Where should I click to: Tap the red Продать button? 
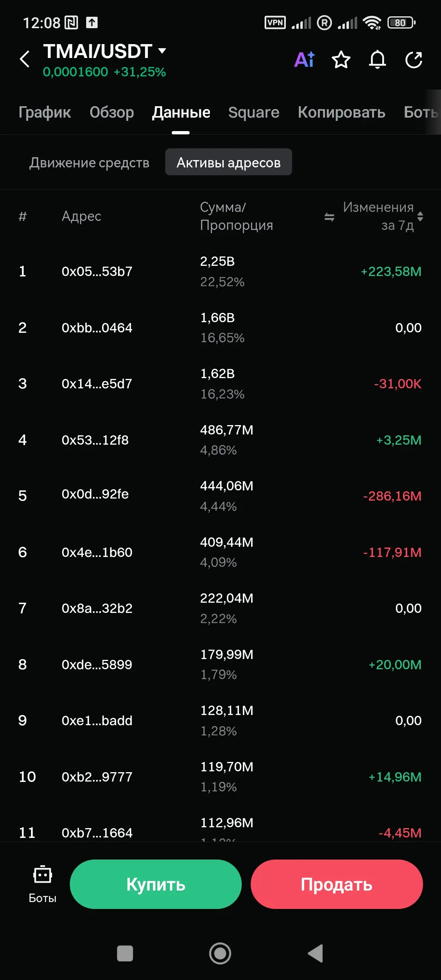[x=336, y=884]
